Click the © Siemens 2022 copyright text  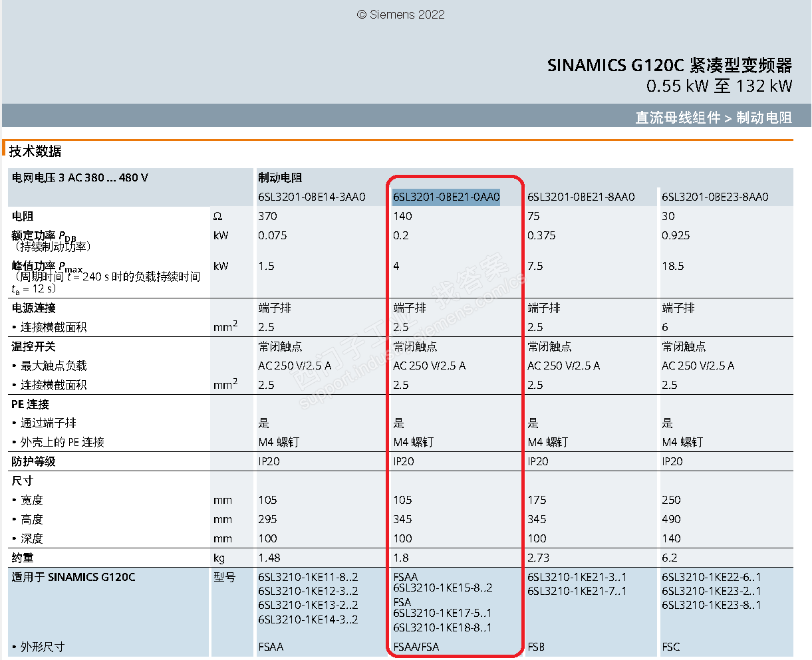[x=401, y=15]
